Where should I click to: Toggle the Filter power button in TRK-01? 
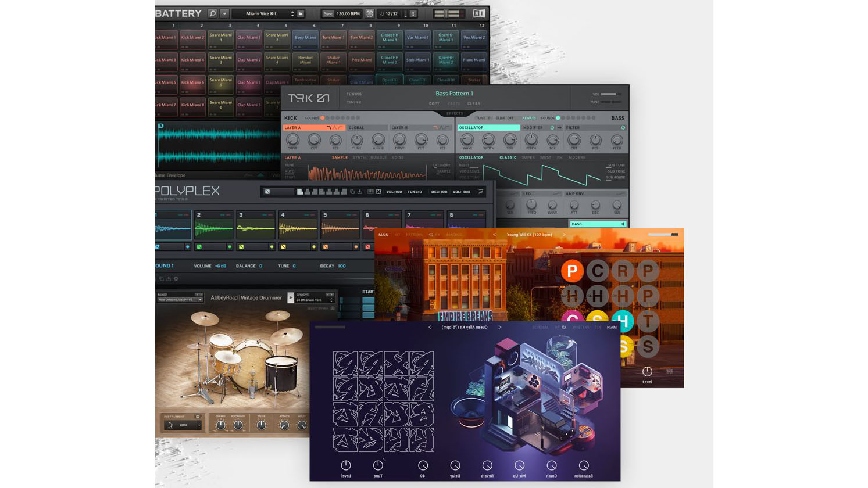pyautogui.click(x=623, y=128)
